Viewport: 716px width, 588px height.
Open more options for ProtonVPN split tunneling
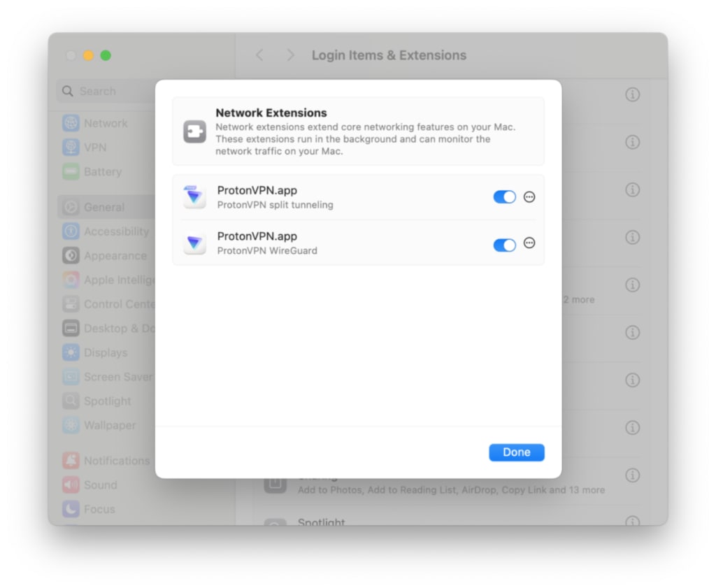click(529, 196)
